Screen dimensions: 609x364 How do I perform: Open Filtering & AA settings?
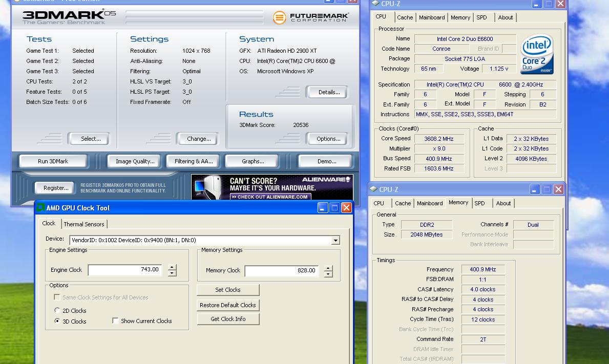point(194,161)
